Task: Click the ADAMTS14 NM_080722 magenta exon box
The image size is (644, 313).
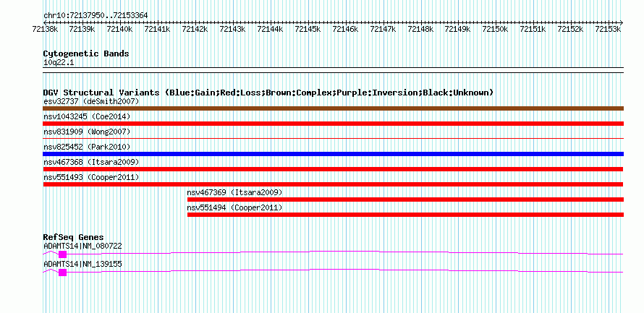Action: 62,254
